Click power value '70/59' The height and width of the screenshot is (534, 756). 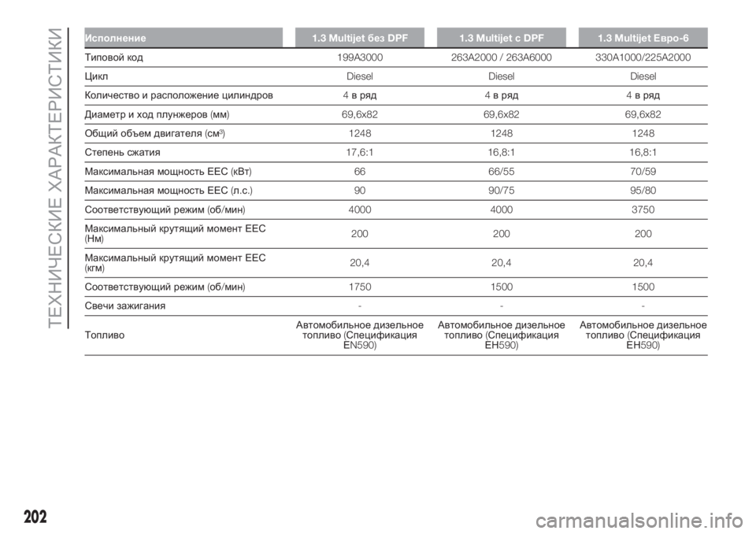pyautogui.click(x=643, y=172)
